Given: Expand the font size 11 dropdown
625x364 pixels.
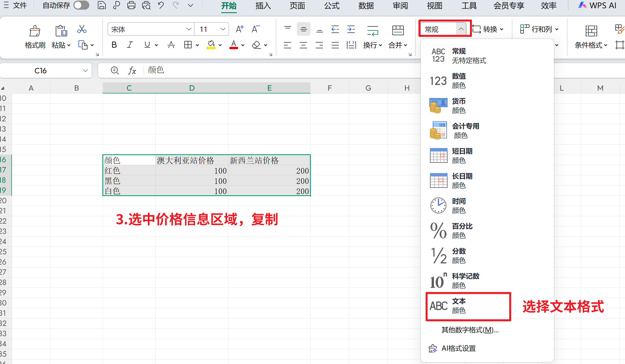Looking at the screenshot, I should [223, 29].
